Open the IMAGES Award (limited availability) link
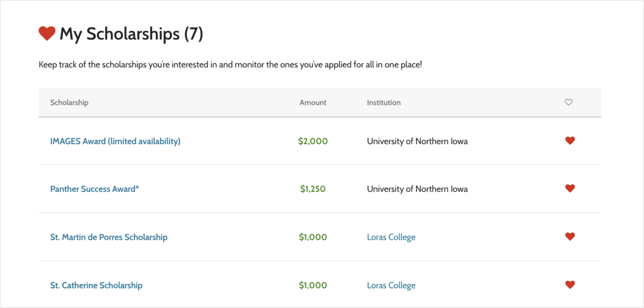Screen dimensions: 644x308 [x=115, y=141]
